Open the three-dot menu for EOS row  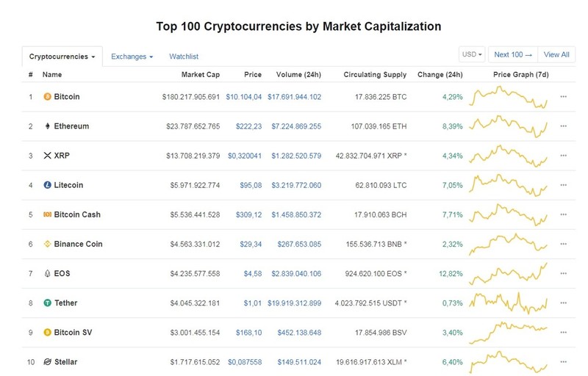tap(563, 273)
